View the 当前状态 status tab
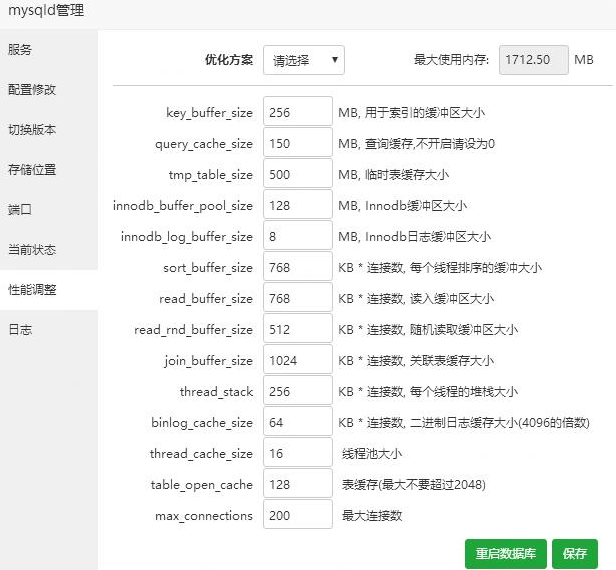 (x=32, y=249)
